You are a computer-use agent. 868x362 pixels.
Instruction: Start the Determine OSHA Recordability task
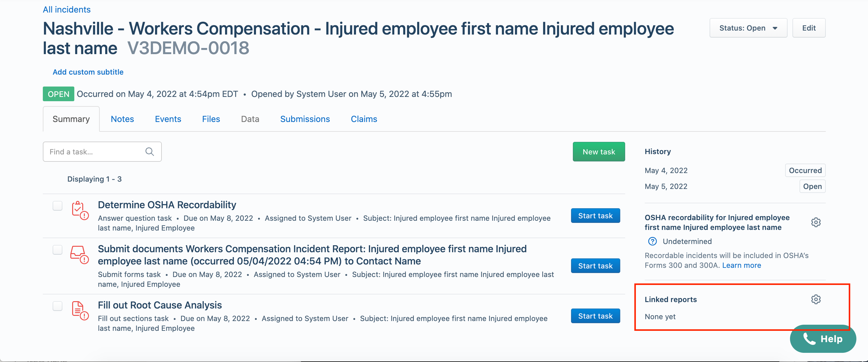tap(595, 216)
